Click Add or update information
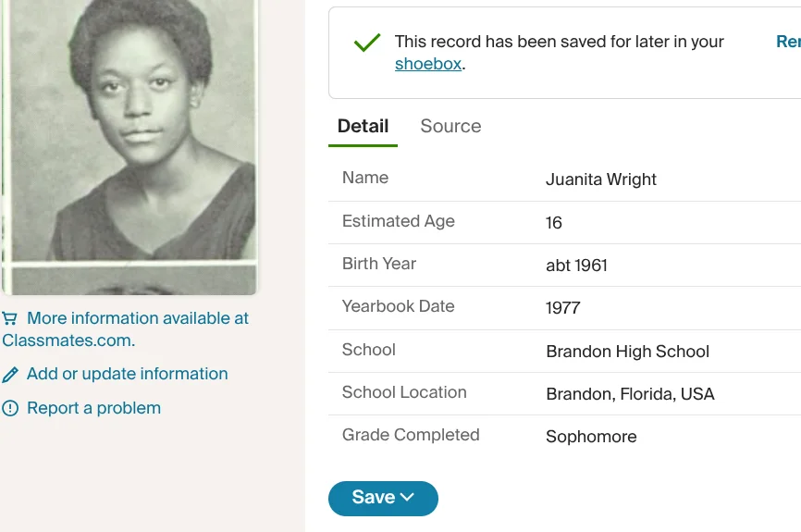 127,374
